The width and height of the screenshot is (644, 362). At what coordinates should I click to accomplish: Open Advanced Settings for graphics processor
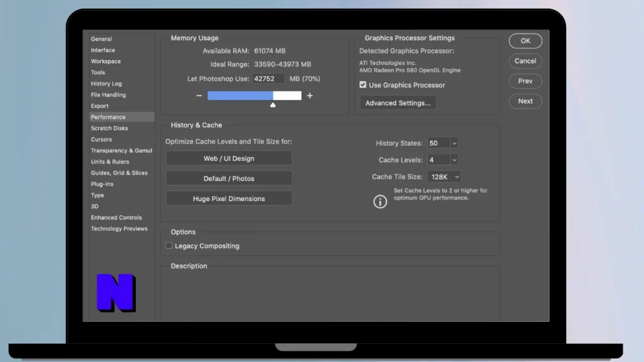[398, 103]
